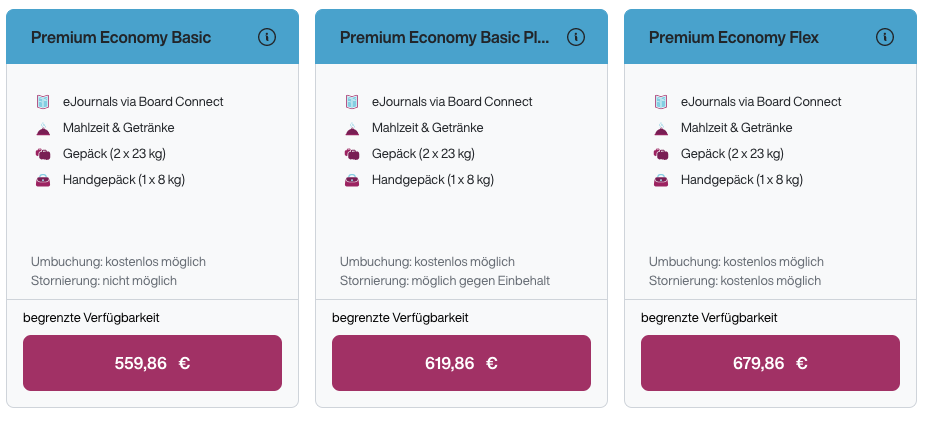Click info icon on Premium Economy Flex

pyautogui.click(x=885, y=37)
